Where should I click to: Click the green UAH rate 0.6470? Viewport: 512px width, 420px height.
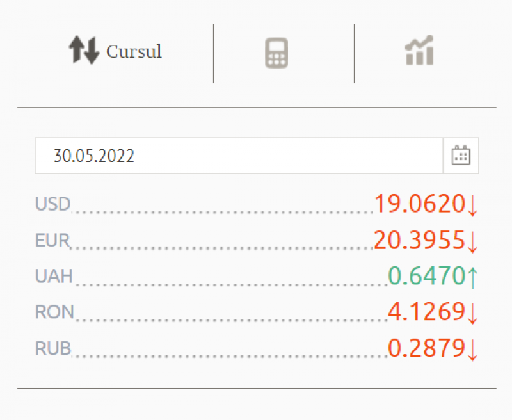(426, 276)
